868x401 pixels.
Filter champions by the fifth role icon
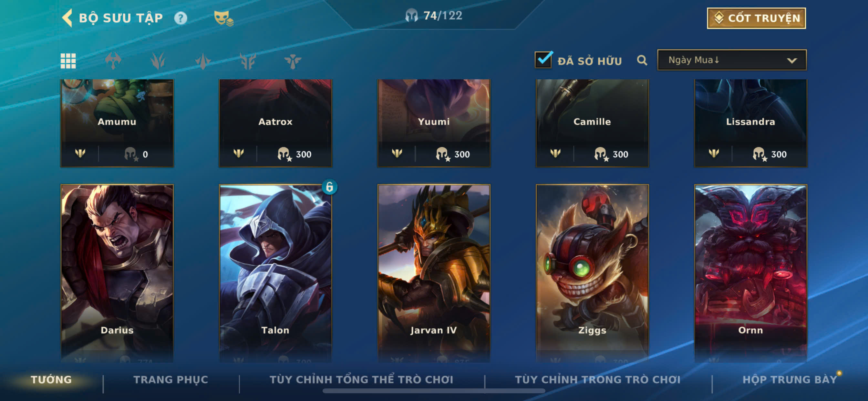click(293, 61)
